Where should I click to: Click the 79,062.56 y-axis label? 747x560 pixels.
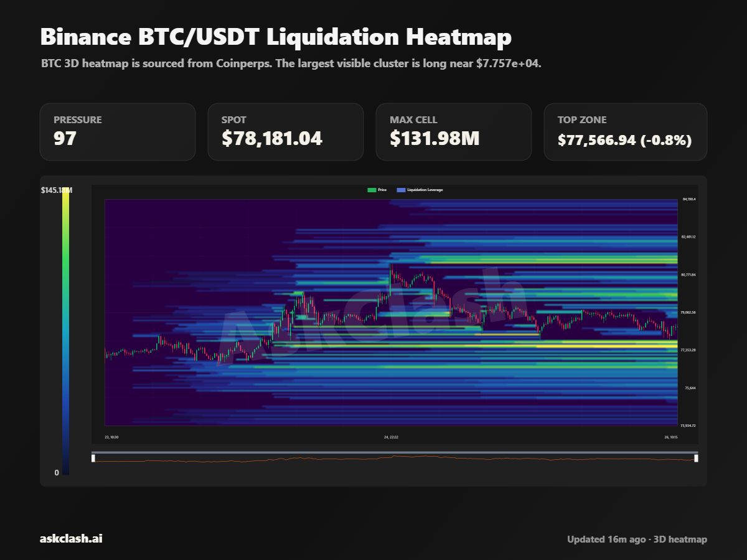point(689,312)
